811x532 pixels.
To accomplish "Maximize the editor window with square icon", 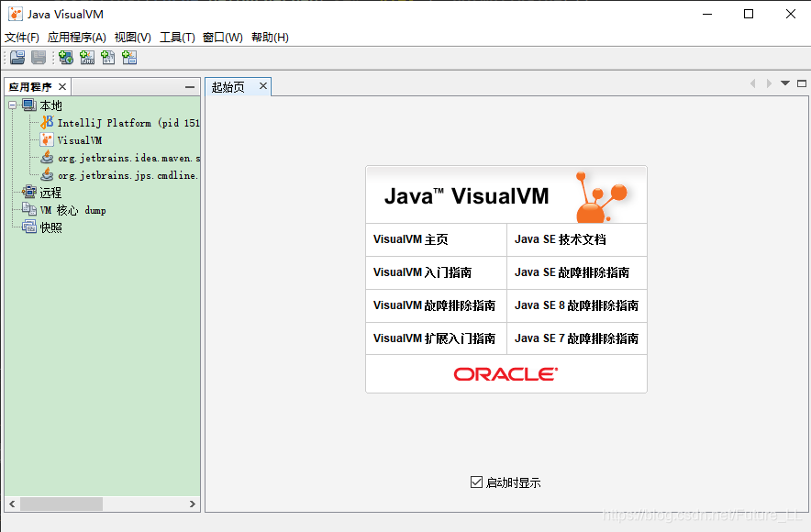I will (802, 83).
